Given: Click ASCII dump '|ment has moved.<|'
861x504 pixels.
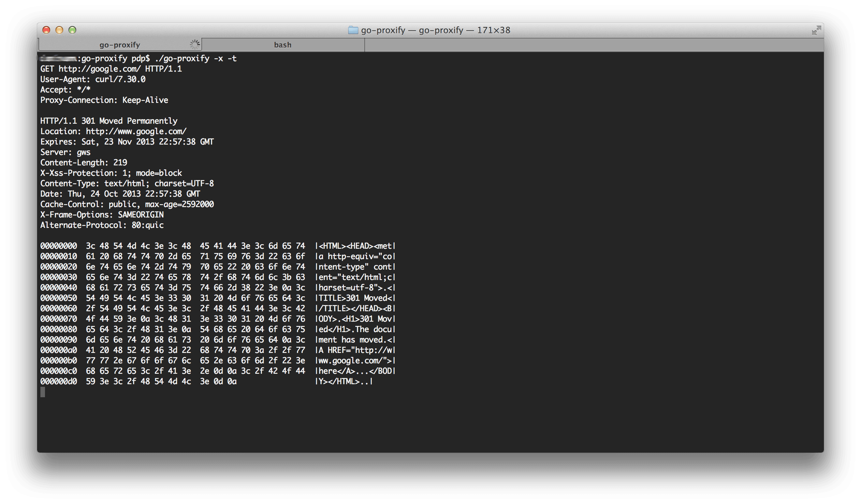Looking at the screenshot, I should [x=355, y=340].
